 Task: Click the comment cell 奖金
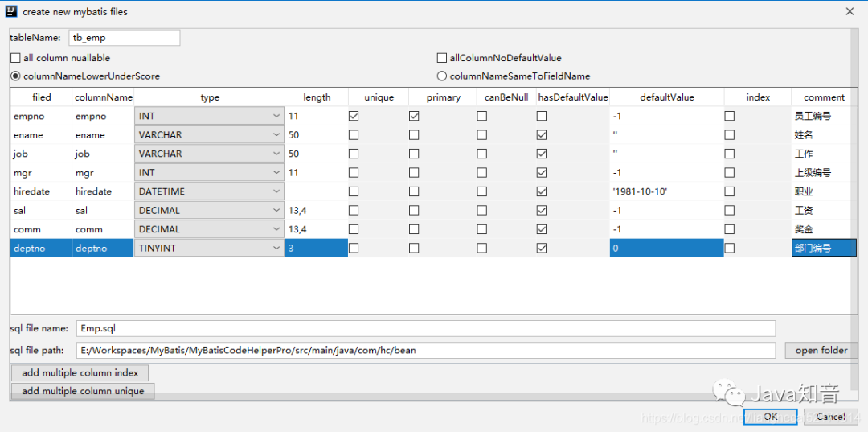point(825,229)
